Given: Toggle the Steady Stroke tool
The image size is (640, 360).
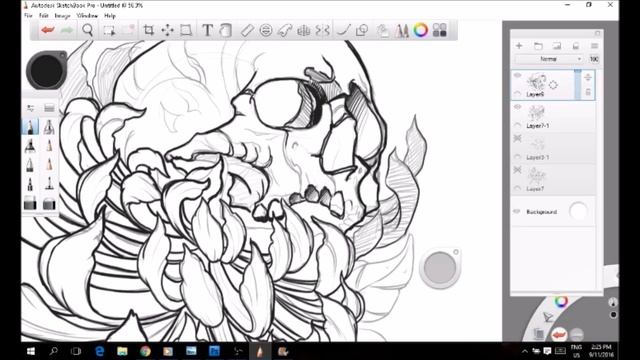Looking at the screenshot, I should 343,30.
